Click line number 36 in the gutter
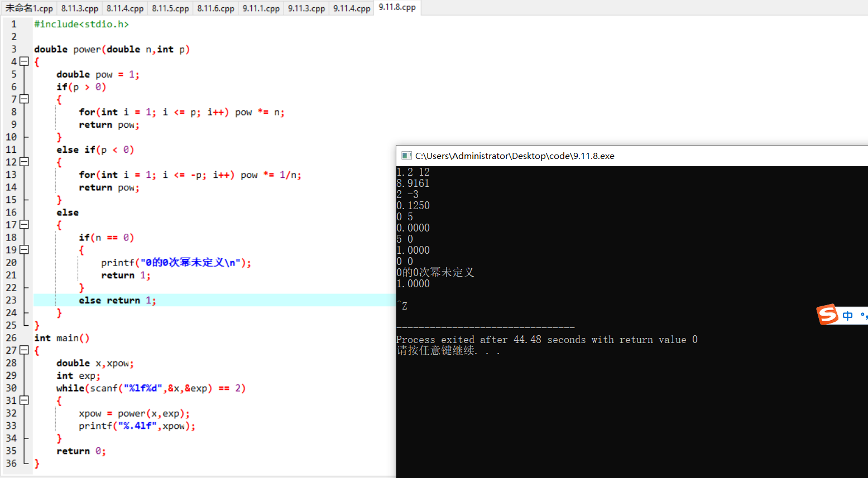 click(x=11, y=463)
